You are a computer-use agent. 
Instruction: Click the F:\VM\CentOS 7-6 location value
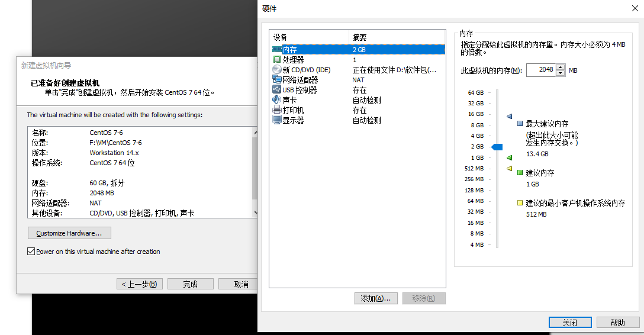click(x=115, y=143)
